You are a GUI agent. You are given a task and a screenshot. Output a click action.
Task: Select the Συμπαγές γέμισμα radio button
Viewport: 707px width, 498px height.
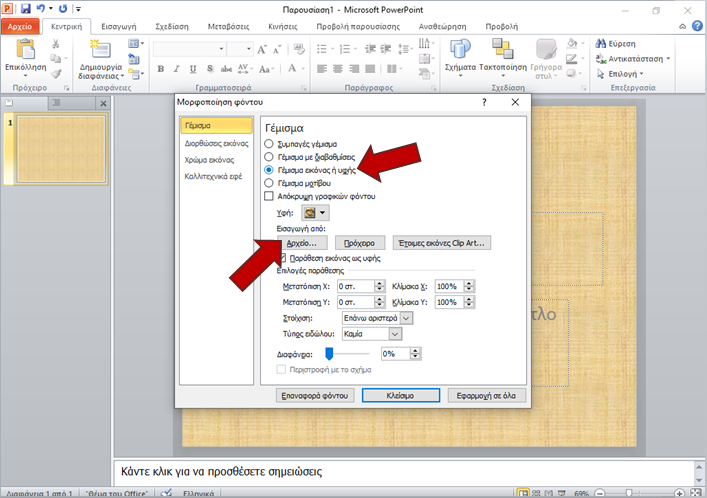tap(268, 145)
